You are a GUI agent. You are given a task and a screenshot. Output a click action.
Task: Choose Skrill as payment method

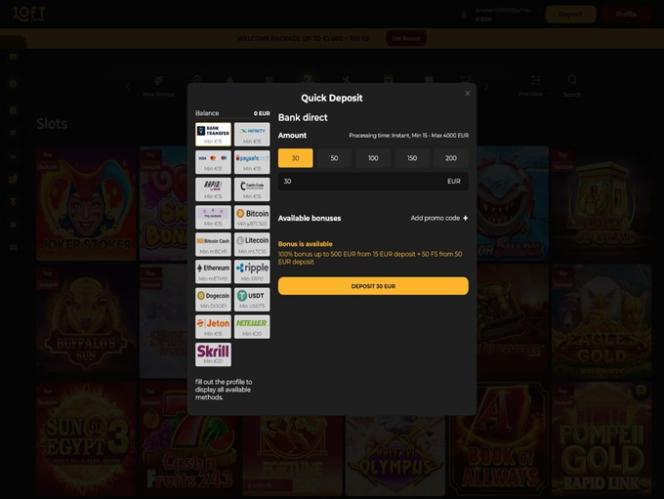[x=213, y=355]
